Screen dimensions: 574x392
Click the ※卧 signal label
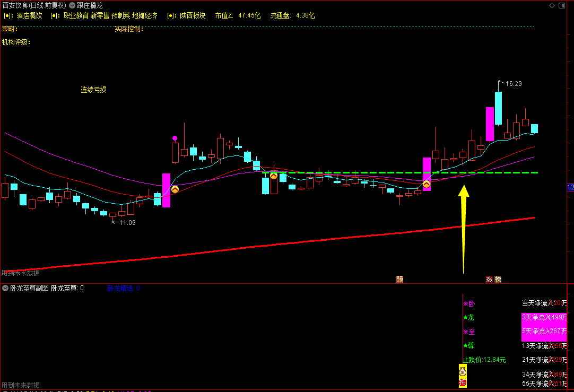coord(469,303)
